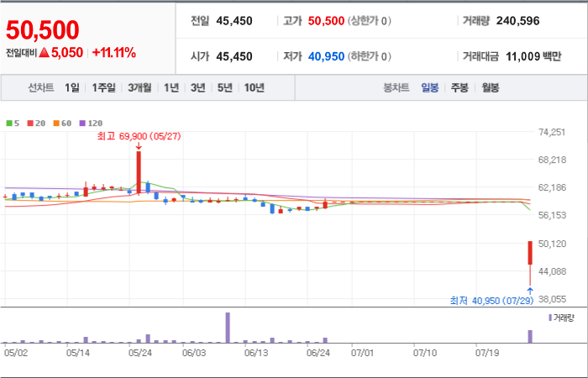Click the 봉차트 label
Image resolution: width=588 pixels, height=378 pixels.
396,87
